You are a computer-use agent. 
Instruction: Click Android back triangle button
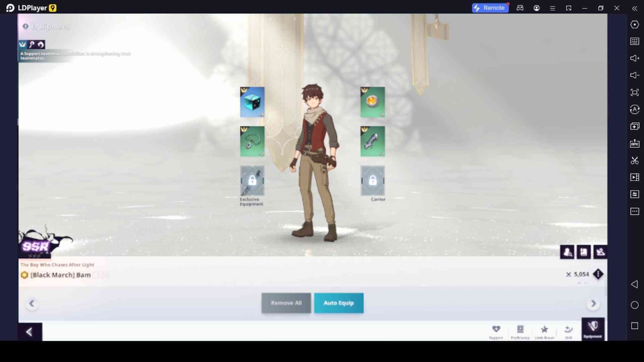(635, 284)
